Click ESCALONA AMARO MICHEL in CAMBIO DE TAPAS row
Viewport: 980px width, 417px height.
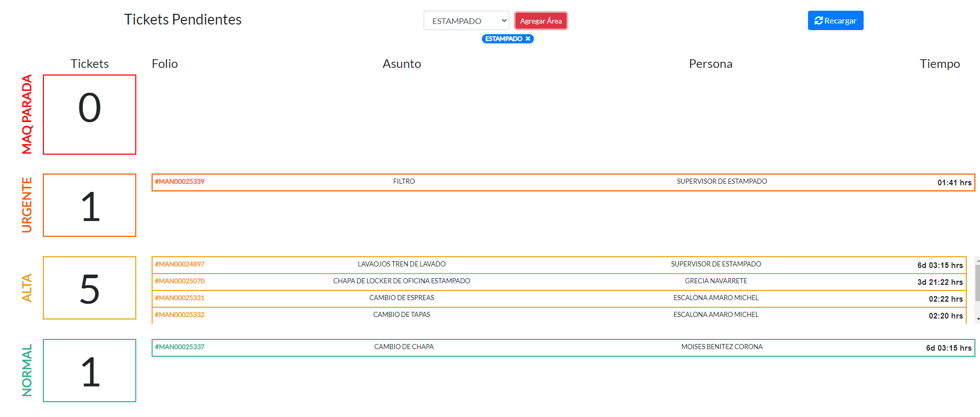click(716, 315)
